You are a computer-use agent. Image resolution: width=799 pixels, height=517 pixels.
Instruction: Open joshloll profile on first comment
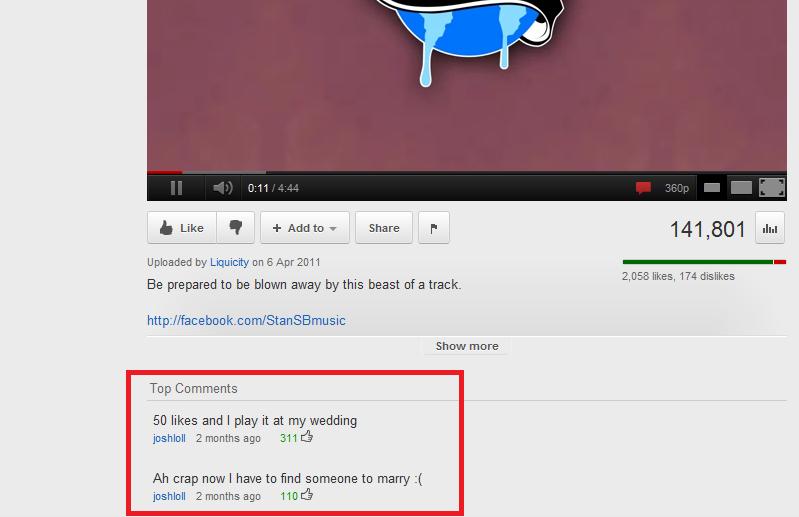point(169,438)
